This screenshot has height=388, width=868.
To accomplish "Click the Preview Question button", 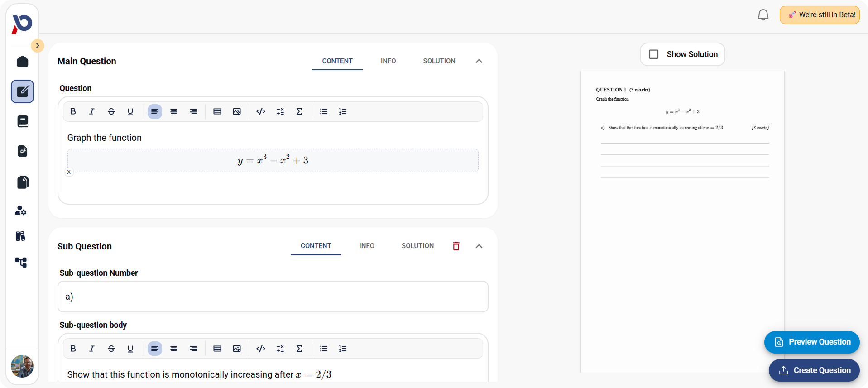I will (811, 342).
